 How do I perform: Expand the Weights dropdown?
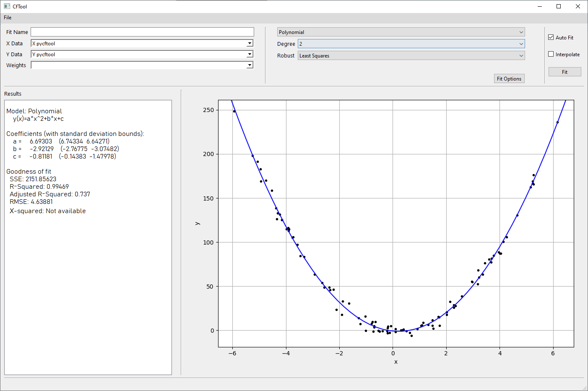point(250,65)
